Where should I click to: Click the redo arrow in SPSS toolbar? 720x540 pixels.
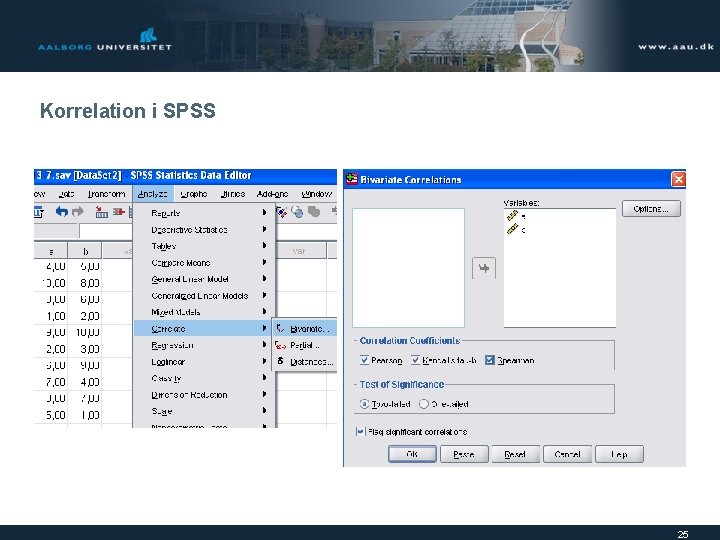pos(78,212)
